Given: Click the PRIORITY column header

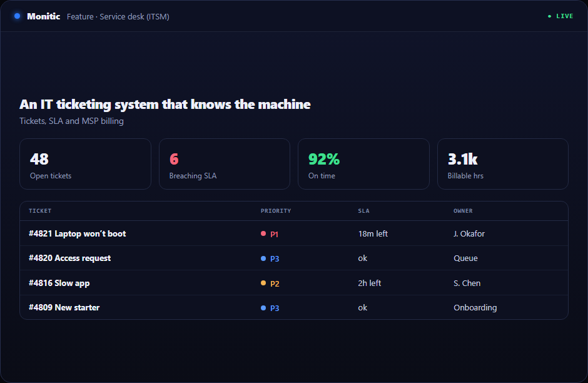Looking at the screenshot, I should (x=276, y=211).
